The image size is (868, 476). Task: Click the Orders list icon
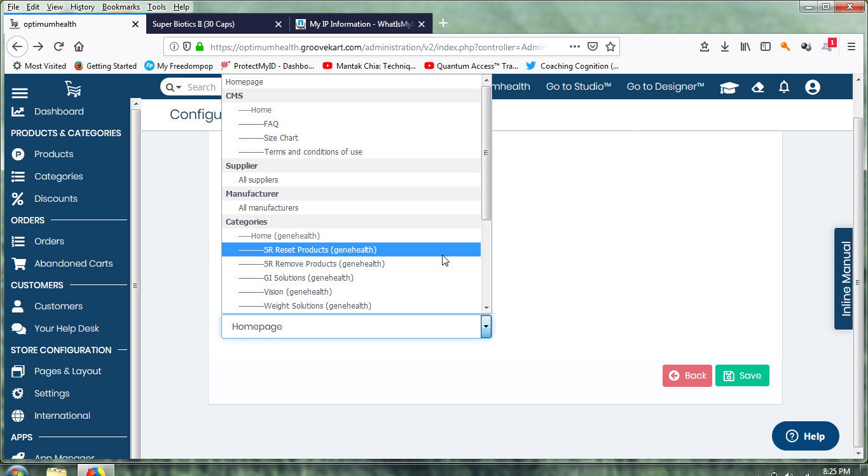click(18, 241)
